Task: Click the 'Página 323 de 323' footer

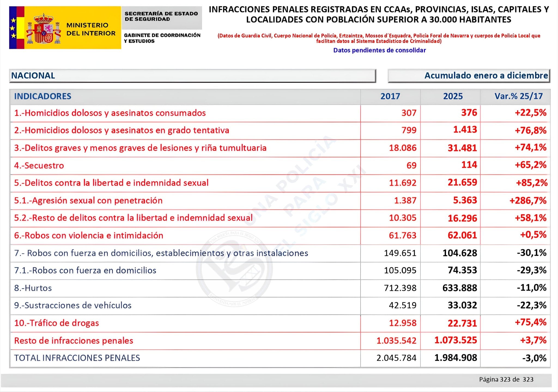Action: pos(506,379)
